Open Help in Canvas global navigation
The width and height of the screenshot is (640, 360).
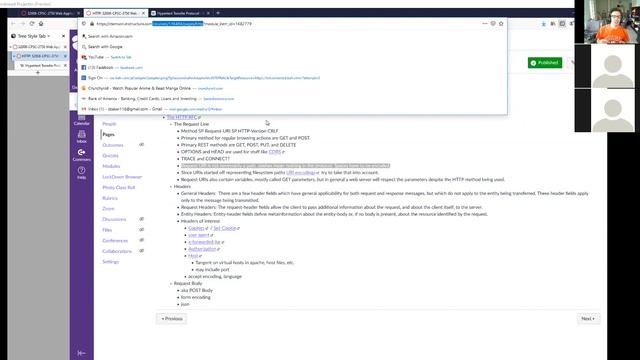pos(82,173)
